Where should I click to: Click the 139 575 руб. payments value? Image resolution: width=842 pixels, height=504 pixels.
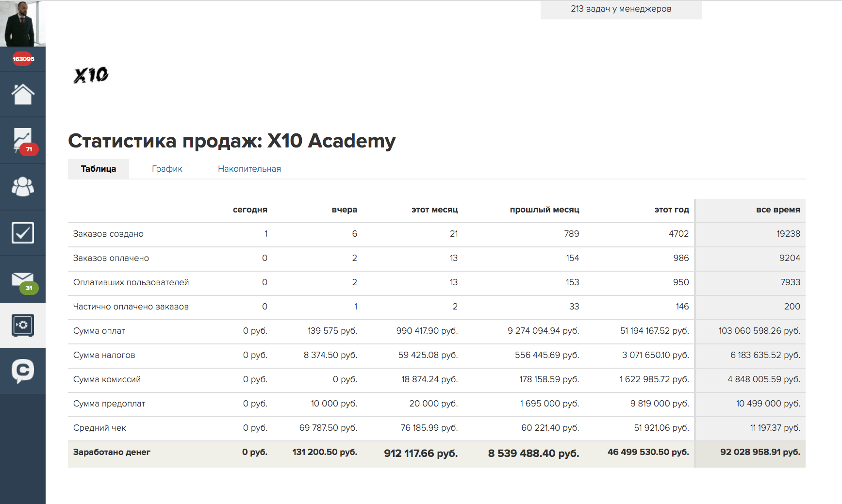332,331
